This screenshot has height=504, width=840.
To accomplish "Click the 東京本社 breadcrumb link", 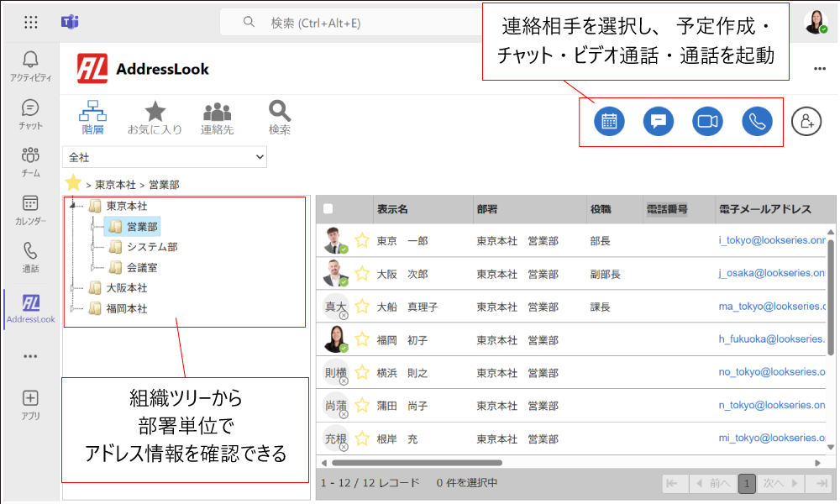I will point(116,185).
